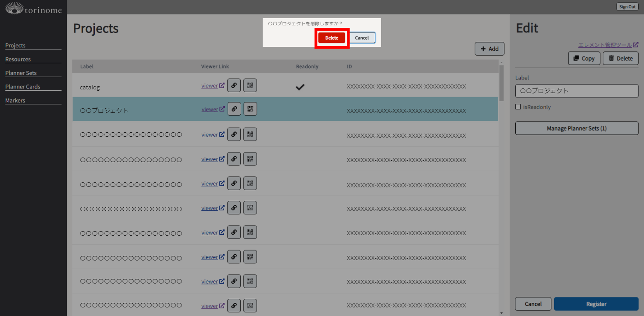Confirm deletion with red Delete button

click(331, 38)
